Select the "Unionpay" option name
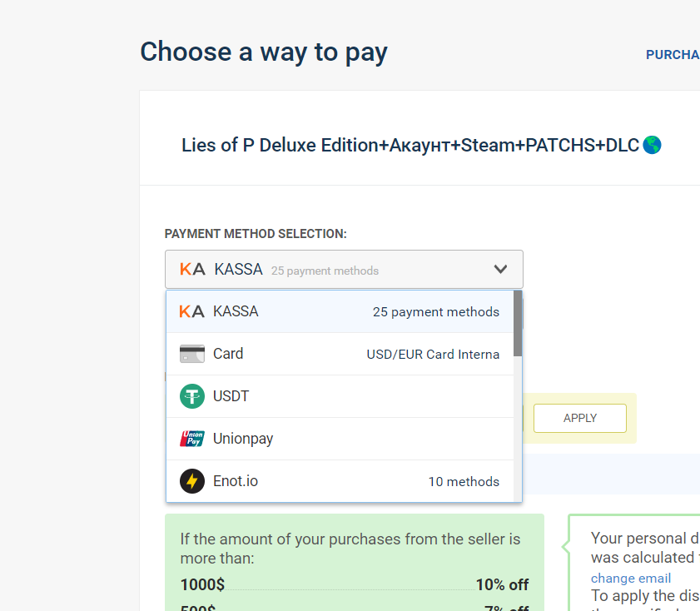The width and height of the screenshot is (700, 611). pyautogui.click(x=243, y=439)
